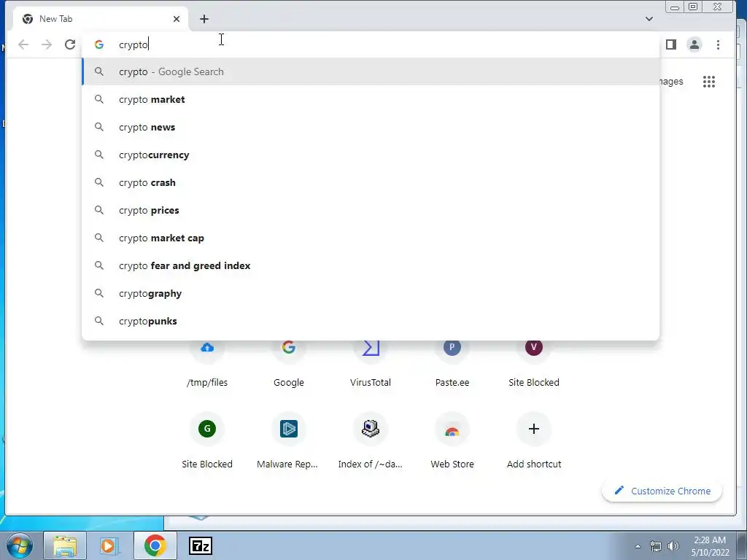747x560 pixels.
Task: Open the Site Blocked shortcut with G icon
Action: pos(206,440)
